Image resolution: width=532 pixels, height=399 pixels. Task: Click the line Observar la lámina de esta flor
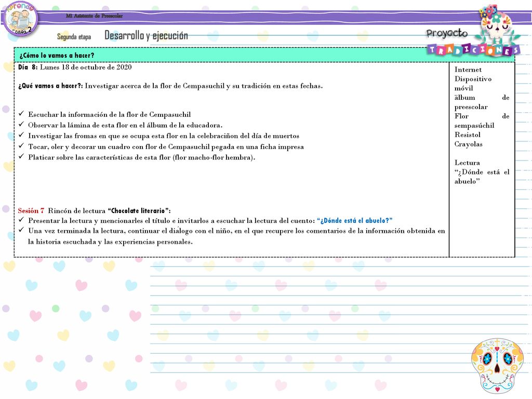pos(125,125)
